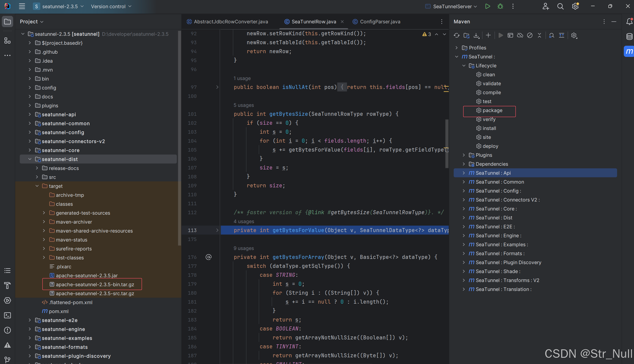
Task: Expand the Plugins node in Maven
Action: point(464,155)
